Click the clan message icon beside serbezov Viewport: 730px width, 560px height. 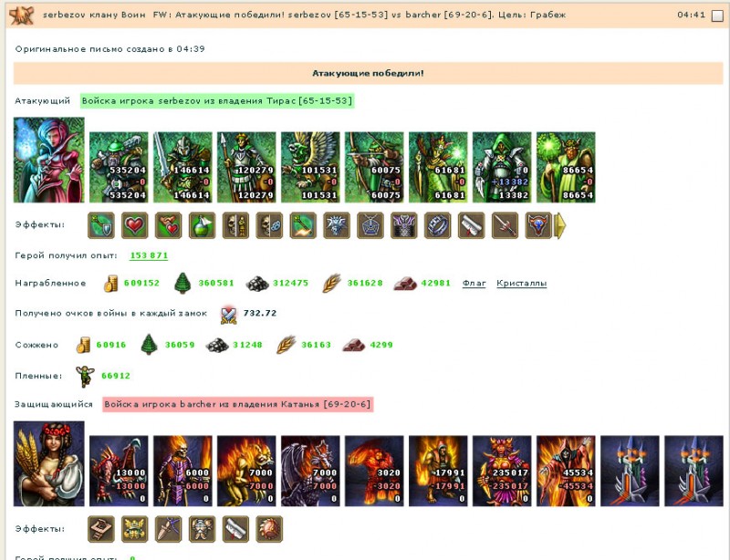click(x=22, y=16)
